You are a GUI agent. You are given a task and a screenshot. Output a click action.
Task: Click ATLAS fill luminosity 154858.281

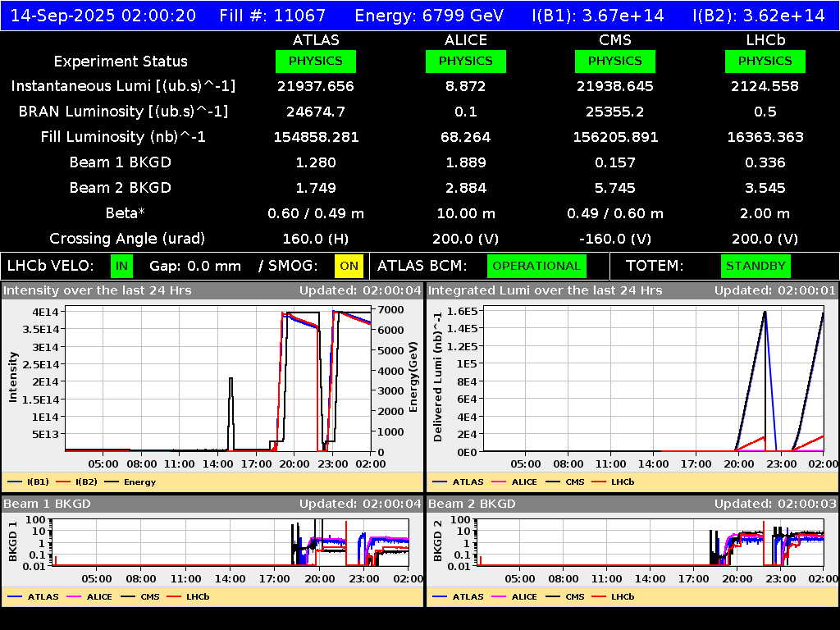click(316, 137)
